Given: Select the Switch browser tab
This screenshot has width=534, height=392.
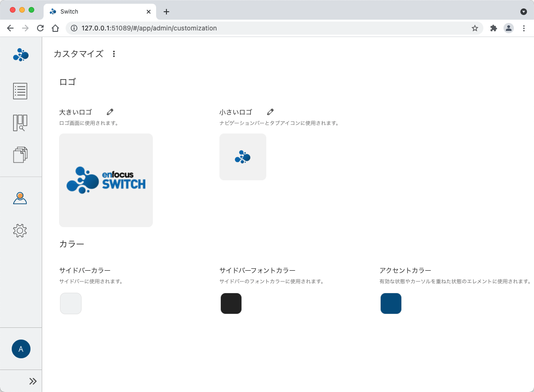Looking at the screenshot, I should [100, 12].
